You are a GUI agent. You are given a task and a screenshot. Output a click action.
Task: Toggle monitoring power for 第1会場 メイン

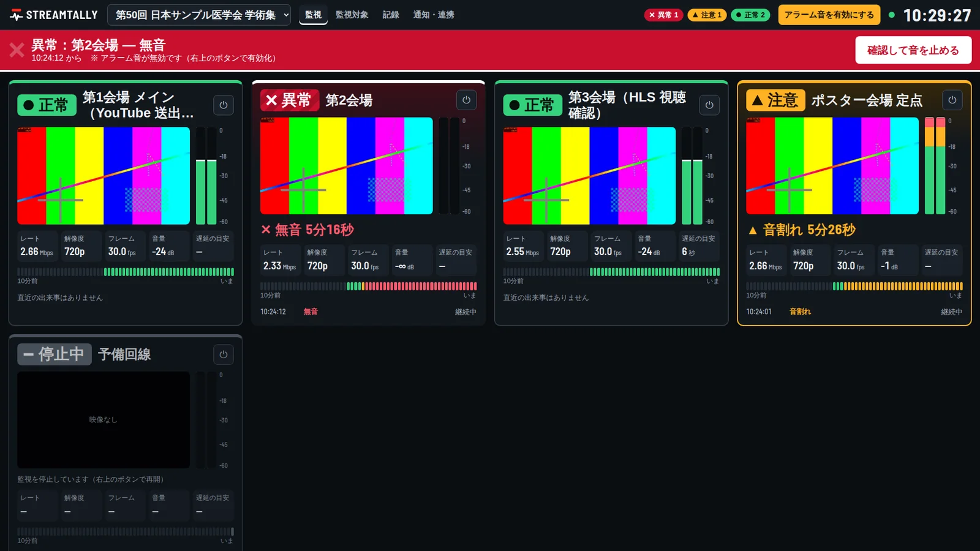pos(224,105)
